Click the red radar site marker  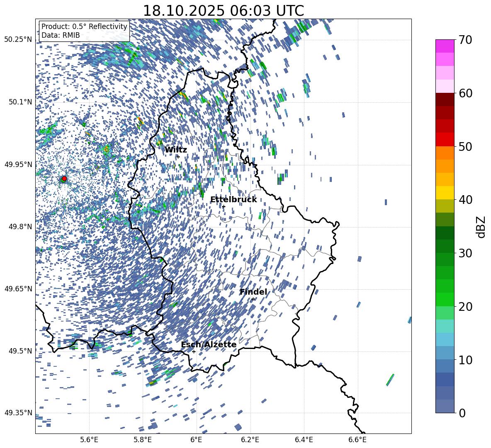tap(64, 179)
